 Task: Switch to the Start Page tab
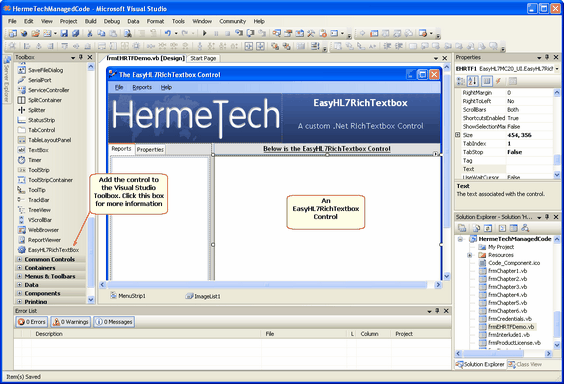pyautogui.click(x=203, y=58)
